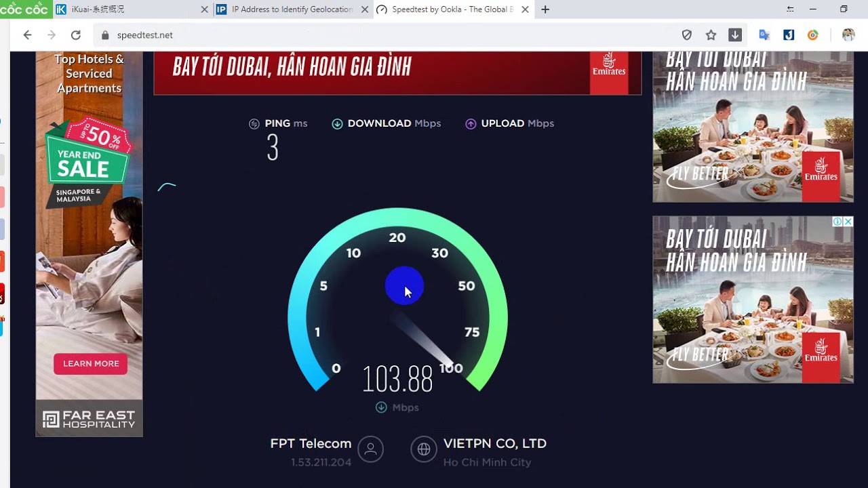This screenshot has height=488, width=868.
Task: Open the orange circular extension icon
Action: click(x=812, y=35)
